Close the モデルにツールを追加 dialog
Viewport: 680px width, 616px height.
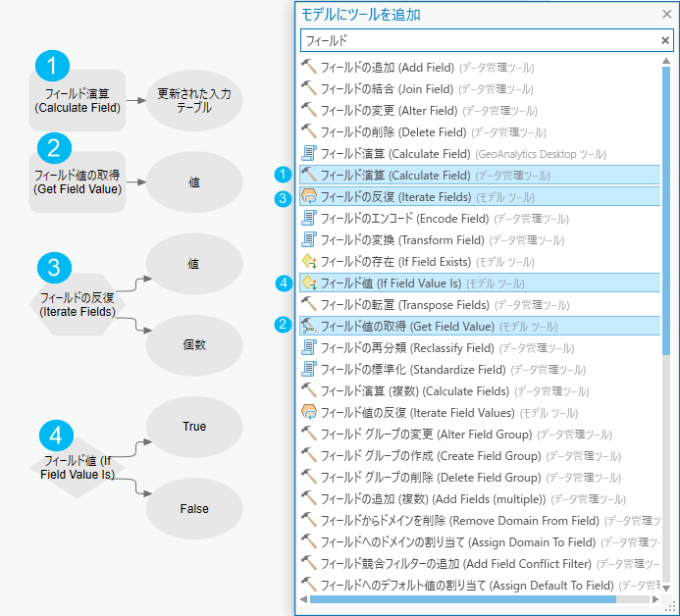pos(667,14)
